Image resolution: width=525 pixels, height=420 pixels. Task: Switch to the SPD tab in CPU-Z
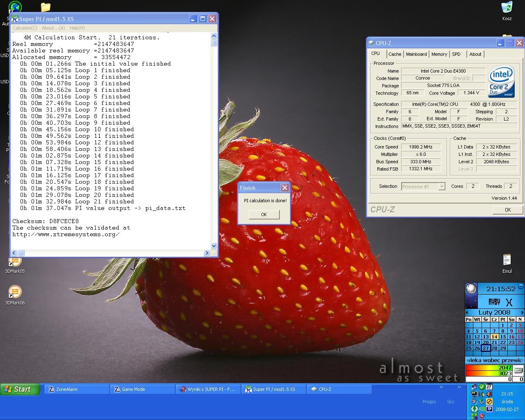click(456, 54)
